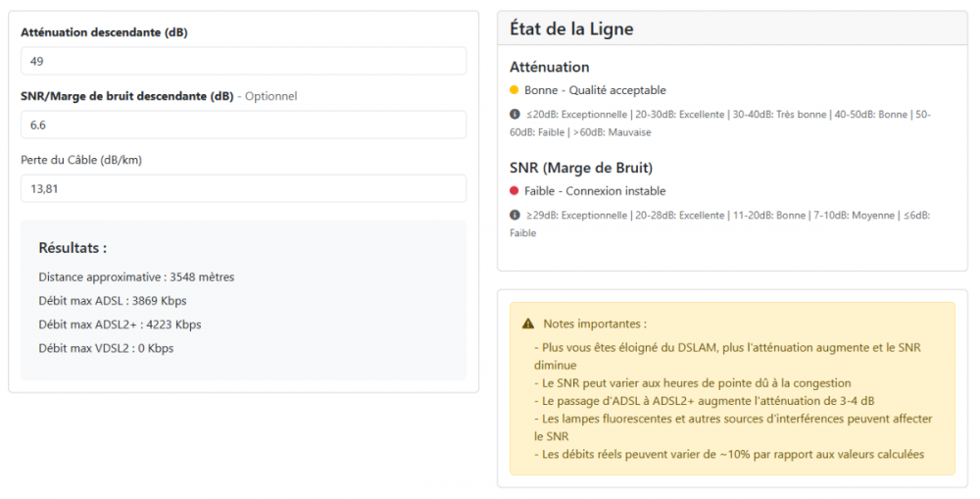Click the Atténuation descendante input field
The width and height of the screenshot is (980, 499).
[x=243, y=61]
